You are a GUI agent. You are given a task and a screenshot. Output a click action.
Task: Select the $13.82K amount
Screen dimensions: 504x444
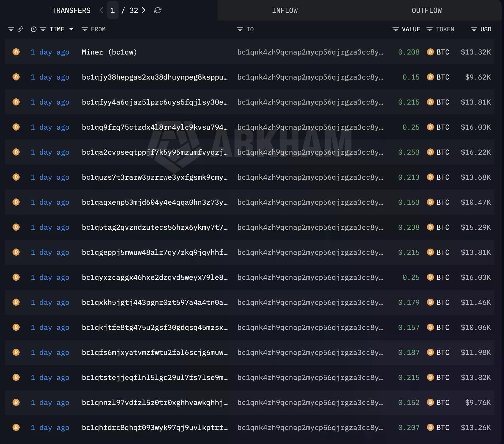(x=476, y=378)
